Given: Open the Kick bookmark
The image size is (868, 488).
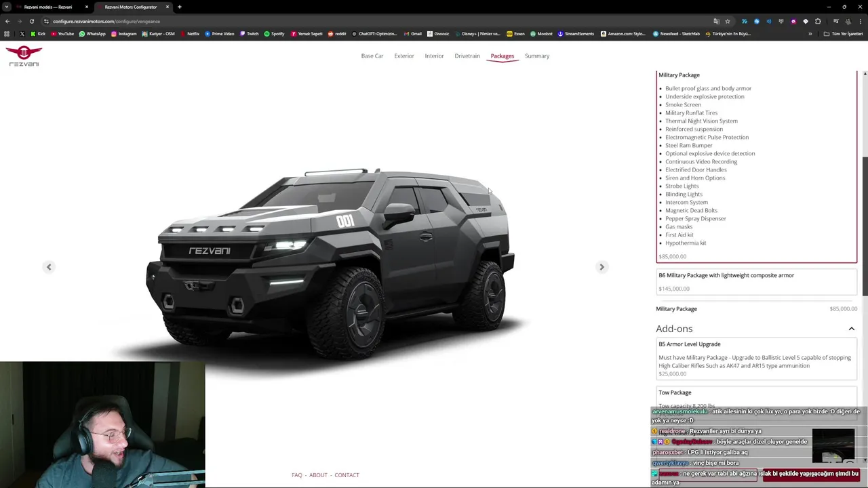Looking at the screenshot, I should (37, 34).
